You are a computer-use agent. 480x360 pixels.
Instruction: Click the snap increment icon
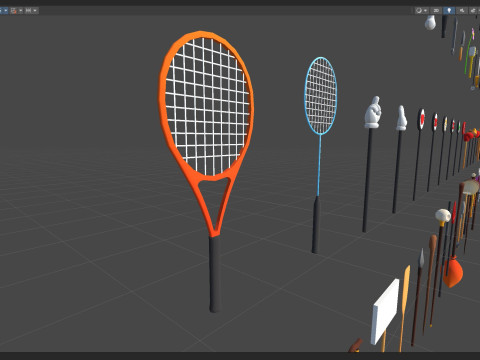[29, 11]
